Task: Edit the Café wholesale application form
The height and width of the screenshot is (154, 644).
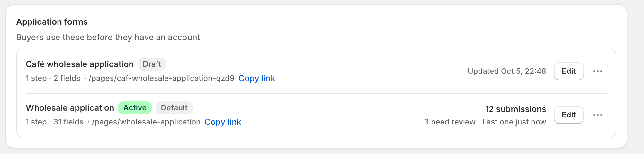Action: coord(568,71)
